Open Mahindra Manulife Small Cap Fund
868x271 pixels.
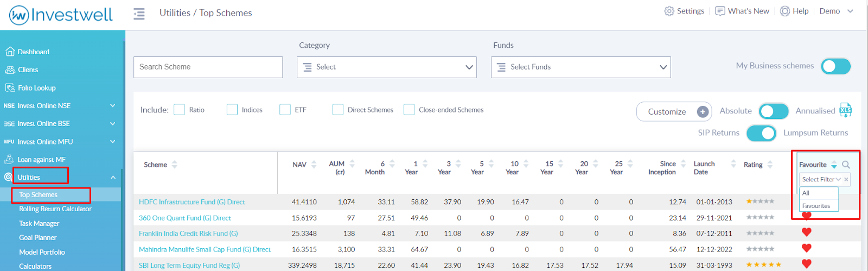tap(205, 249)
